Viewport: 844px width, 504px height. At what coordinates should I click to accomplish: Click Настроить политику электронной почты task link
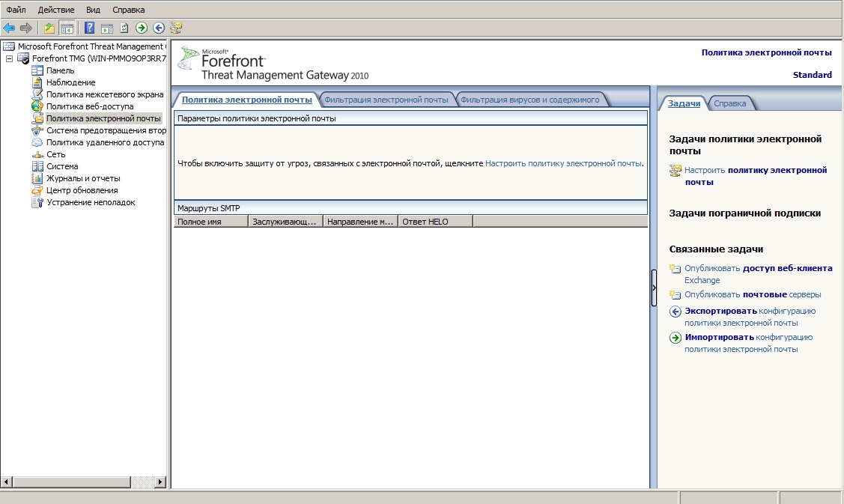tap(755, 176)
